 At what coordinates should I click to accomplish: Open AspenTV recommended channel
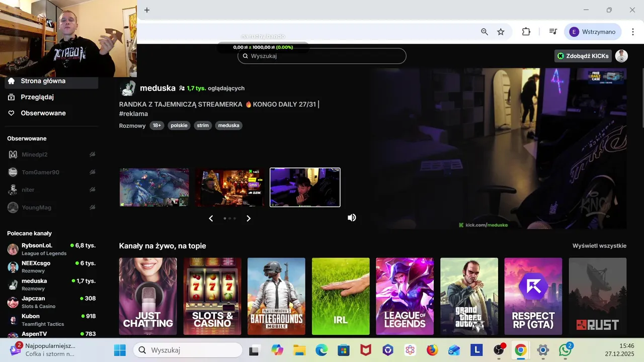(x=51, y=334)
